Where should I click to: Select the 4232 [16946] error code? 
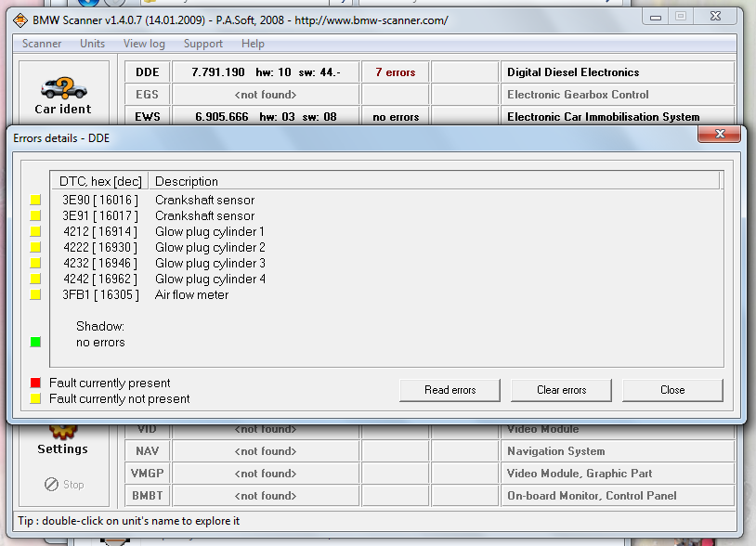tap(100, 263)
